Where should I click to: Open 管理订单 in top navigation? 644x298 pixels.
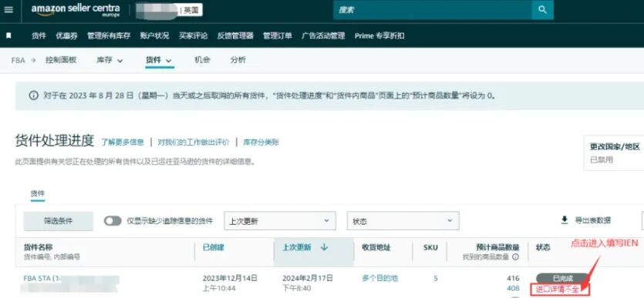(x=278, y=35)
